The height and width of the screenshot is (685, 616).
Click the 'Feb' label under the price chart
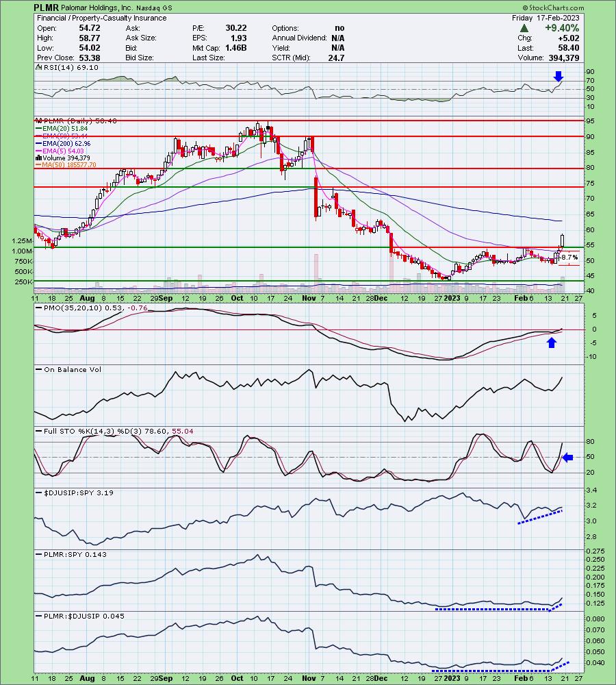[x=520, y=299]
